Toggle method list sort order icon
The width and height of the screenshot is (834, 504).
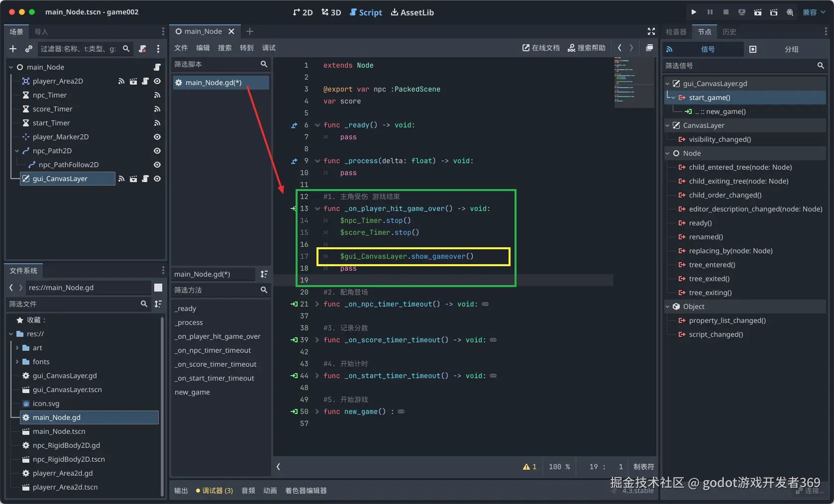pyautogui.click(x=264, y=274)
